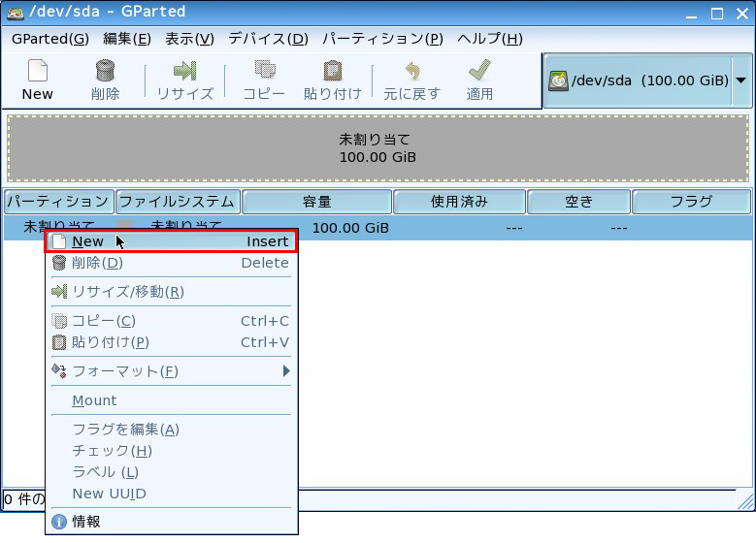Select リサイズ/移動 in the context menu
The height and width of the screenshot is (543, 756).
(127, 292)
